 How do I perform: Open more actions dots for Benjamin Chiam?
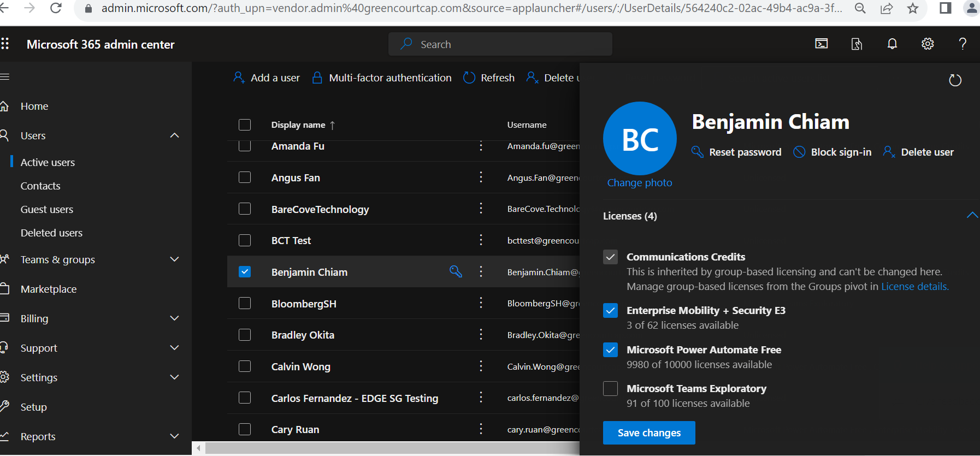pos(481,271)
